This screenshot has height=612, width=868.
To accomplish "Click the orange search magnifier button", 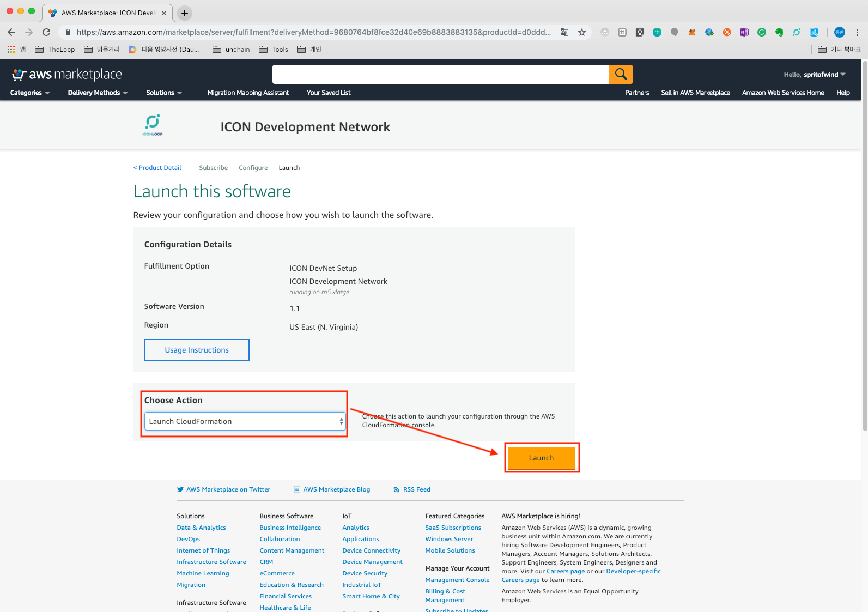I will 621,74.
